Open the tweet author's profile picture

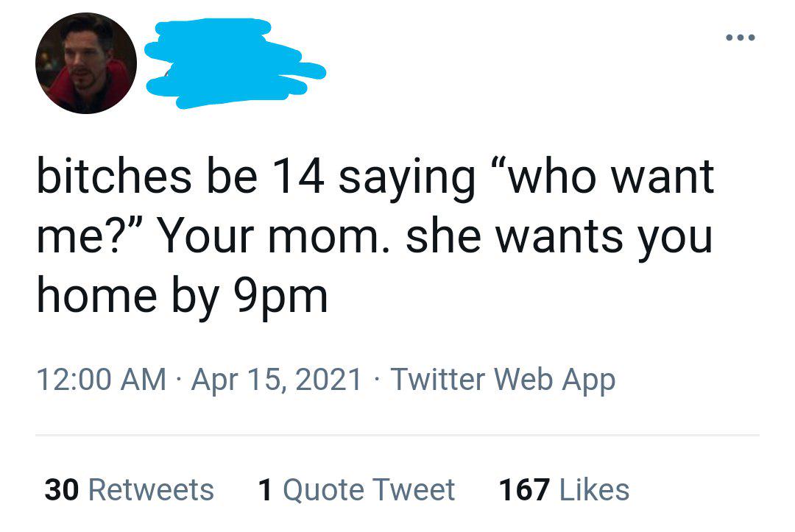[85, 63]
